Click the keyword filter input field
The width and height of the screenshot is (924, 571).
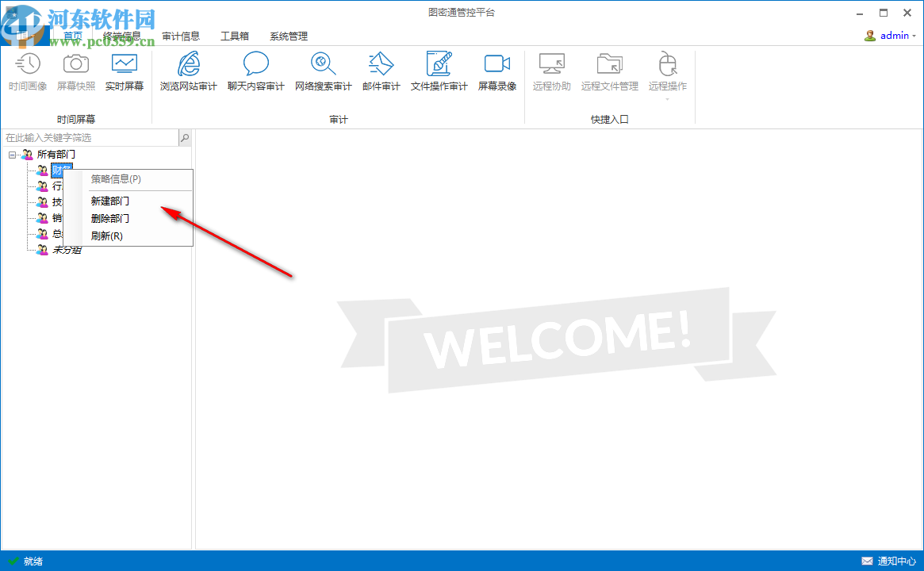point(87,137)
